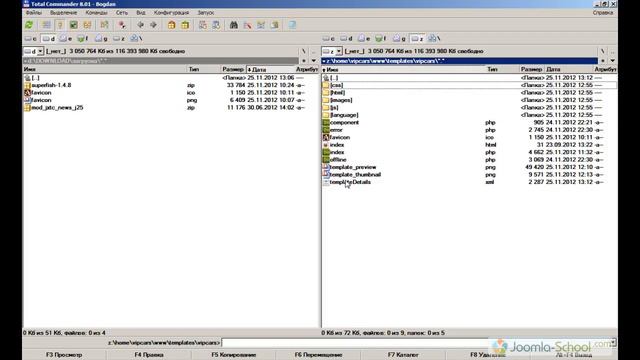This screenshot has width=640, height=360.
Task: Select drive z in the left drive bar
Action: pos(119,38)
